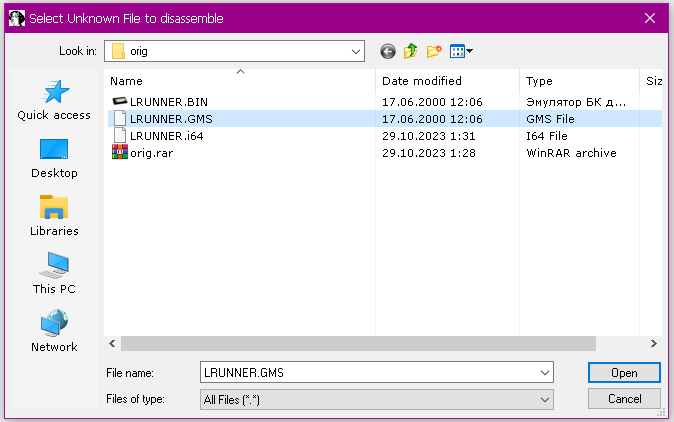Expand the File name dropdown arrow
674x422 pixels.
click(x=545, y=373)
